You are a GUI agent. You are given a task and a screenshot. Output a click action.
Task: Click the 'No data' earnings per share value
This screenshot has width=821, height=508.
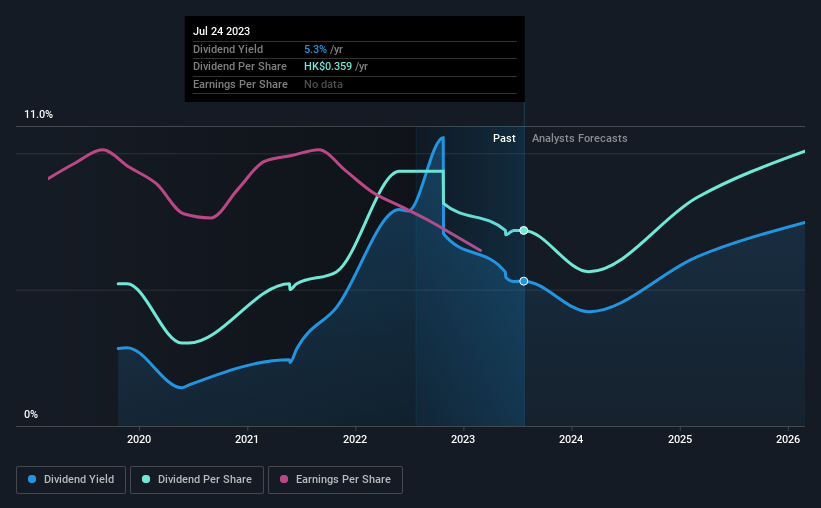tap(323, 84)
